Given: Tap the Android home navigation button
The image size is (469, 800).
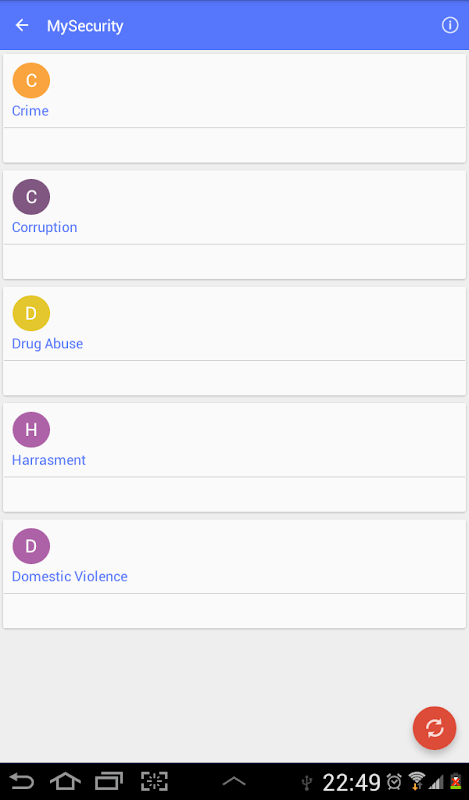Looking at the screenshot, I should (65, 781).
